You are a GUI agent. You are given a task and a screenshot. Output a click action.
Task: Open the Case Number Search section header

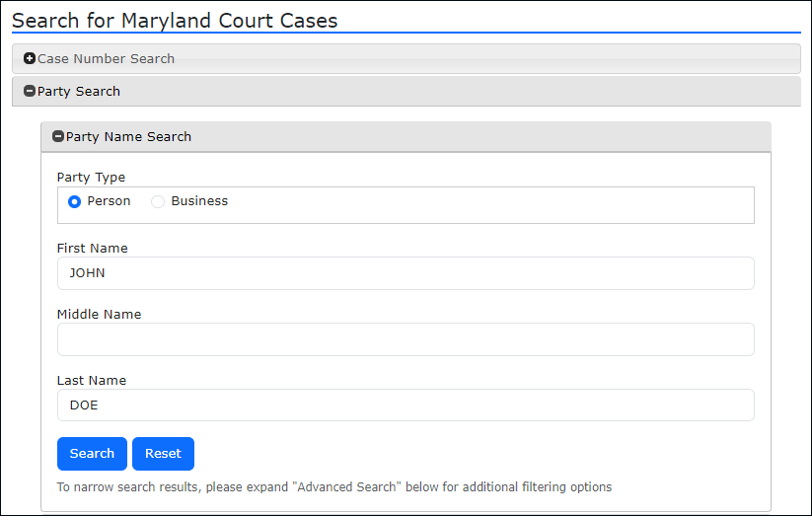406,58
